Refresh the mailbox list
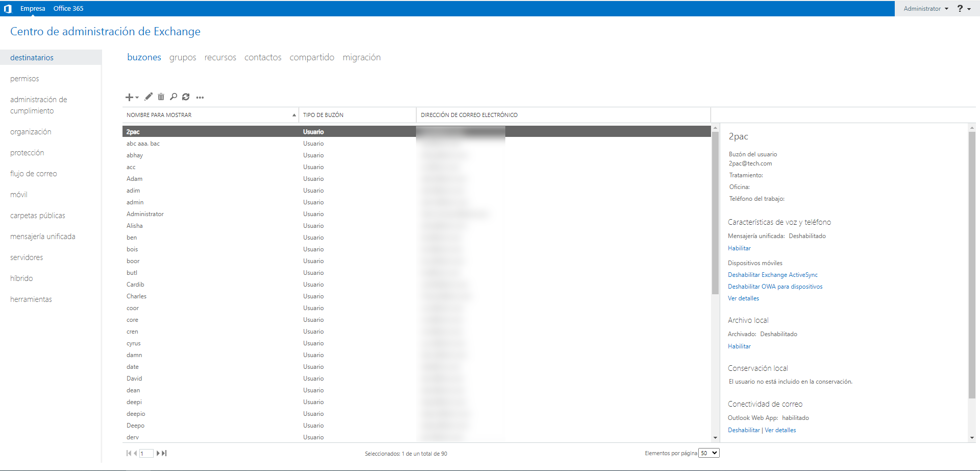 click(186, 97)
